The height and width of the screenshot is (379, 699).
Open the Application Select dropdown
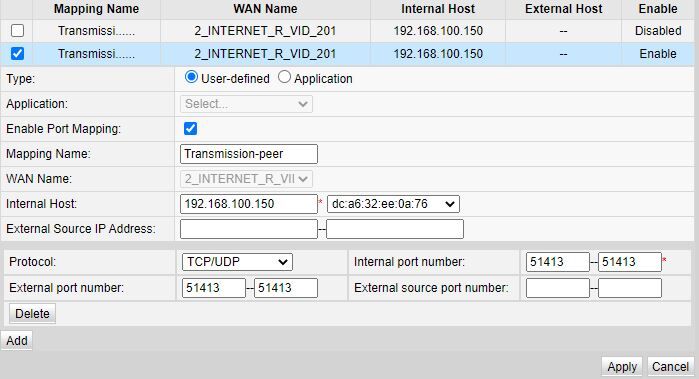pyautogui.click(x=247, y=104)
